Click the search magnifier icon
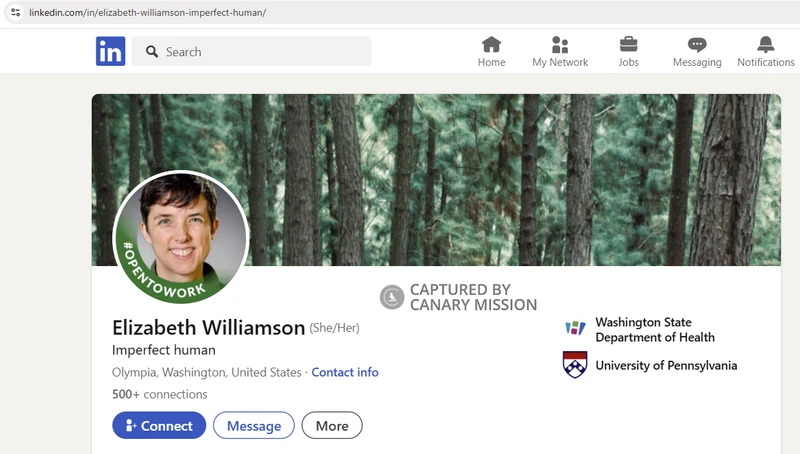Viewport: 800px width, 454px height. (152, 52)
